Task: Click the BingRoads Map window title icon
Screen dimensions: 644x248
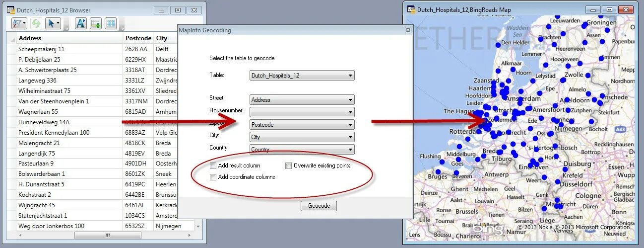Action: pos(411,9)
